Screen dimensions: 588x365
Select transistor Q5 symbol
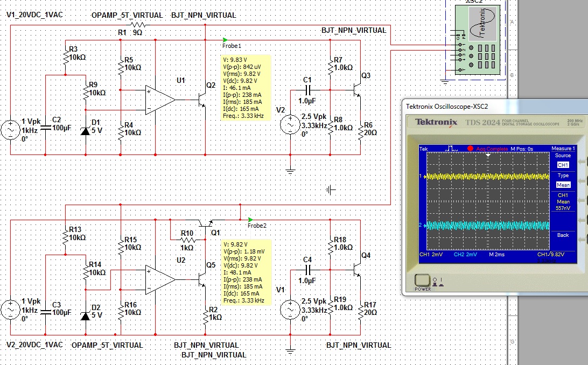tap(202, 280)
